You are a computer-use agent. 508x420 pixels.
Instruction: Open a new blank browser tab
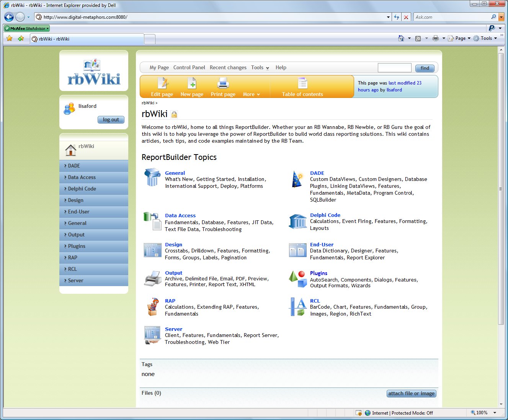point(150,39)
